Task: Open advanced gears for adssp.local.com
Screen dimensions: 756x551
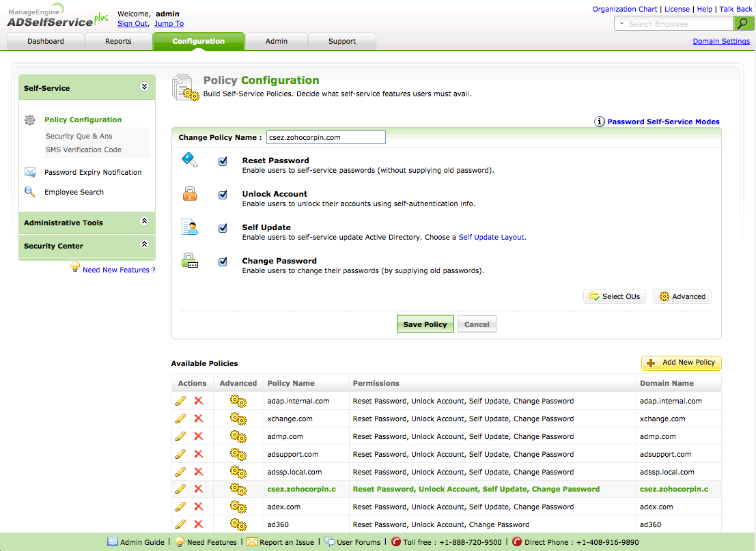Action: pos(238,472)
